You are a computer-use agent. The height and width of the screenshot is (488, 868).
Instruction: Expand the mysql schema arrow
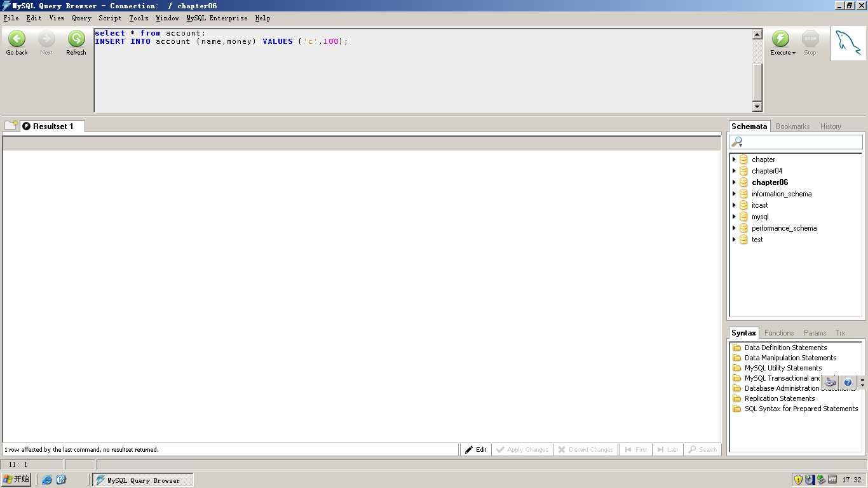[734, 217]
